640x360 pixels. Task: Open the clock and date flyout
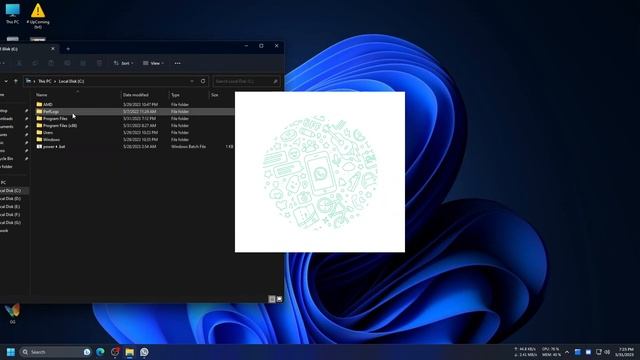click(x=625, y=352)
